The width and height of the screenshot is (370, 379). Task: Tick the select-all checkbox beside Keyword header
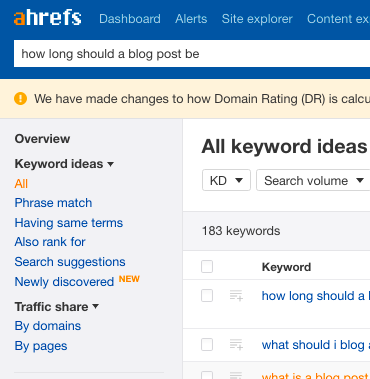pos(207,267)
